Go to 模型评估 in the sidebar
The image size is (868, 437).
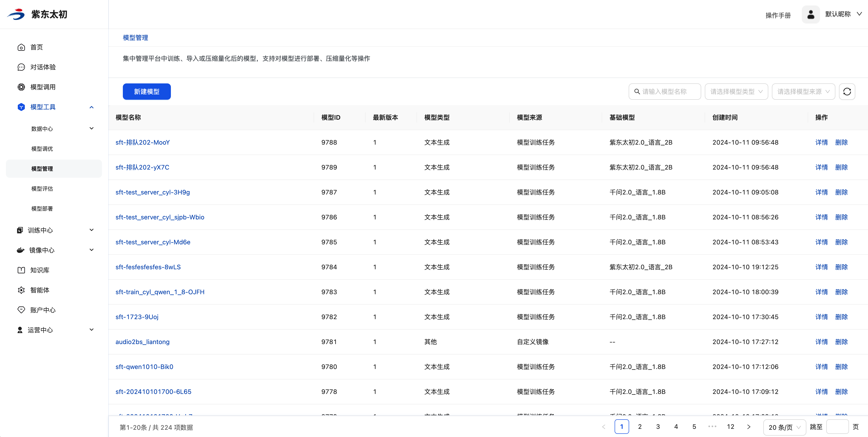pyautogui.click(x=42, y=189)
